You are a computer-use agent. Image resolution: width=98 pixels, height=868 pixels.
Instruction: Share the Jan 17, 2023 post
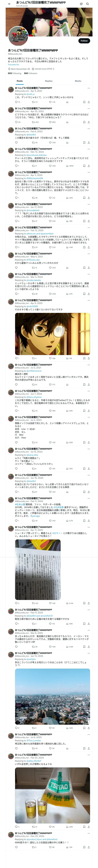click(89, 221)
